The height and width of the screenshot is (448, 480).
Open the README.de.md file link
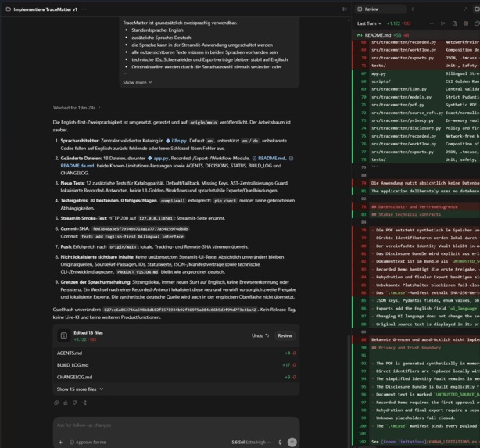(77, 166)
